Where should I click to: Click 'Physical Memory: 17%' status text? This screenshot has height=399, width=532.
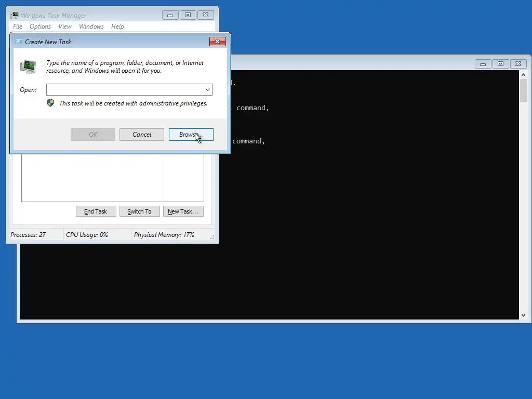pos(164,235)
